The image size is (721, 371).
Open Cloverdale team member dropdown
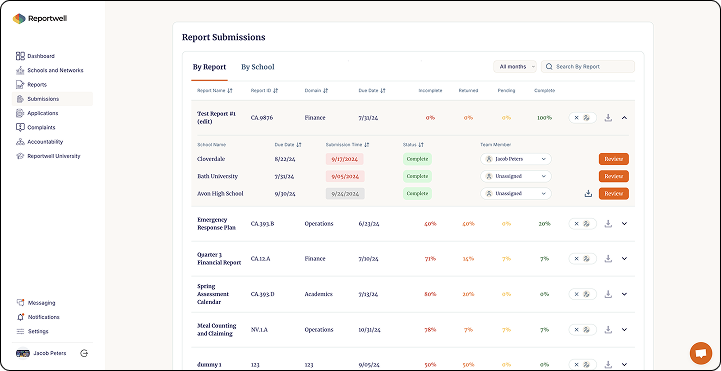pyautogui.click(x=516, y=159)
